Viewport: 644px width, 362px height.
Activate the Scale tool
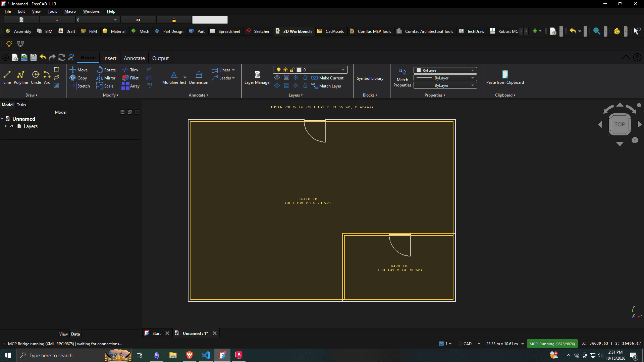105,86
